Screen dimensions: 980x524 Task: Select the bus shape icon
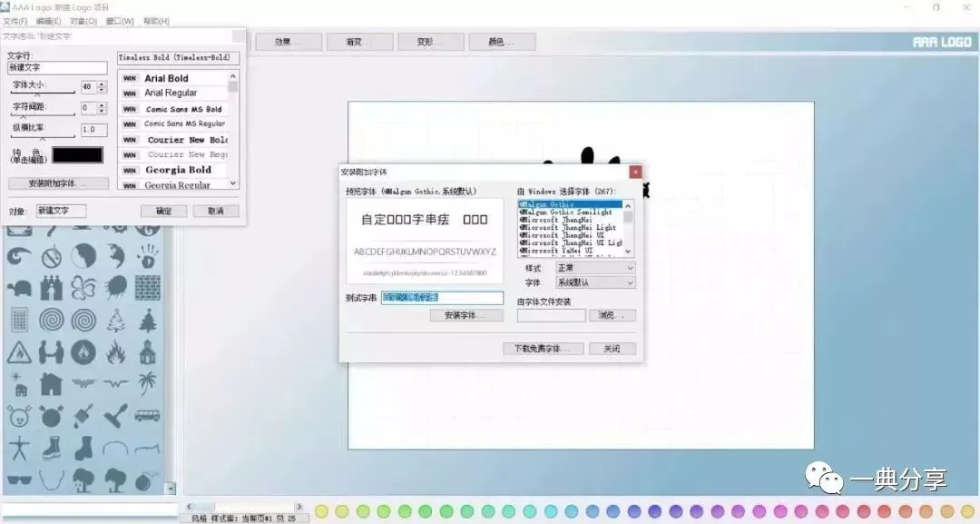[x=148, y=415]
